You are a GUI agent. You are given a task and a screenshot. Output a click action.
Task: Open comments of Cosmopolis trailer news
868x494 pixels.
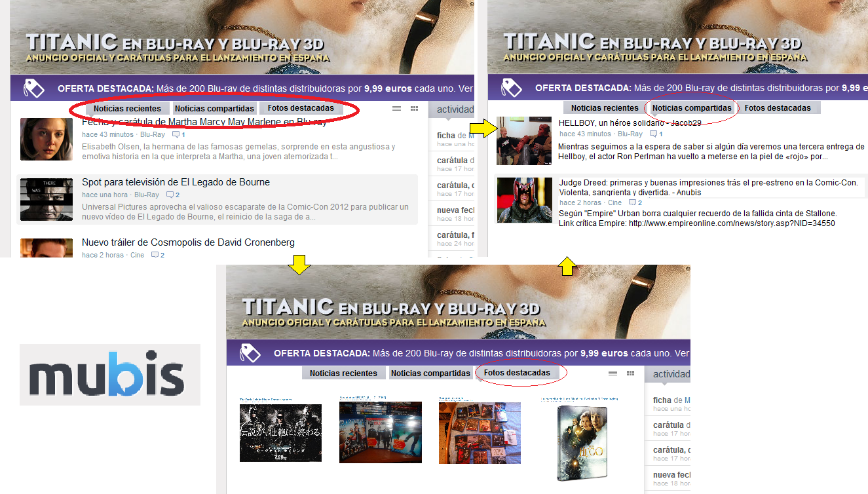coord(158,255)
